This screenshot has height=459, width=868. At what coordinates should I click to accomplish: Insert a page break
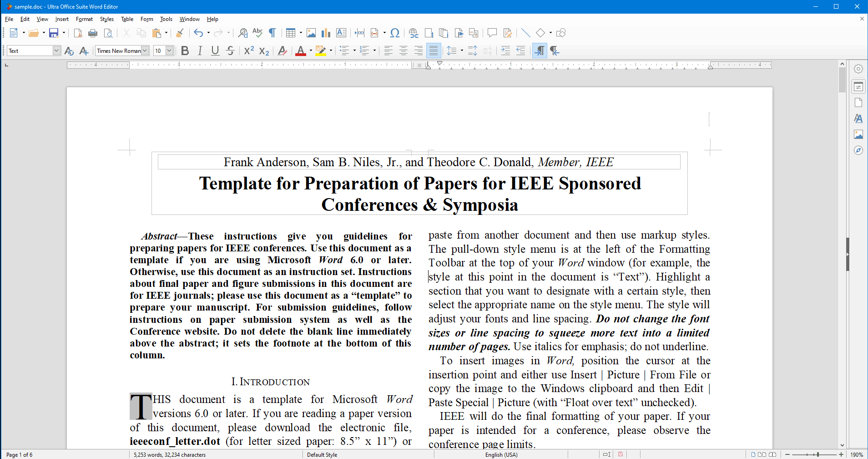pyautogui.click(x=360, y=33)
